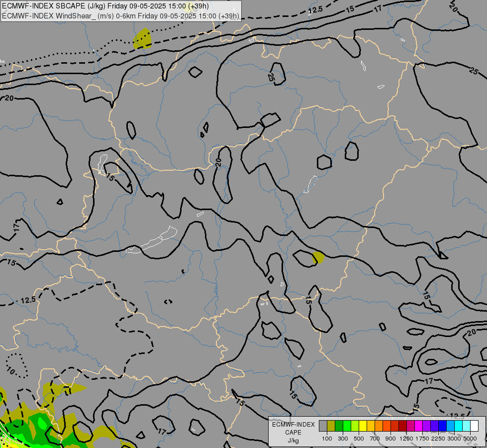Viewport: 487px width, 448px height.
Task: Select the dark green legend swatch
Action: (339, 426)
